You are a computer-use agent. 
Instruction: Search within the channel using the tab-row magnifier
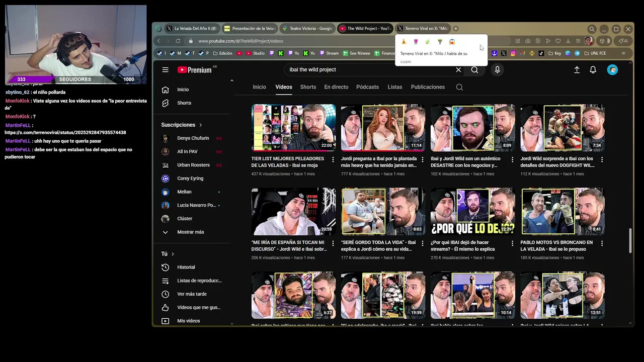point(459,87)
